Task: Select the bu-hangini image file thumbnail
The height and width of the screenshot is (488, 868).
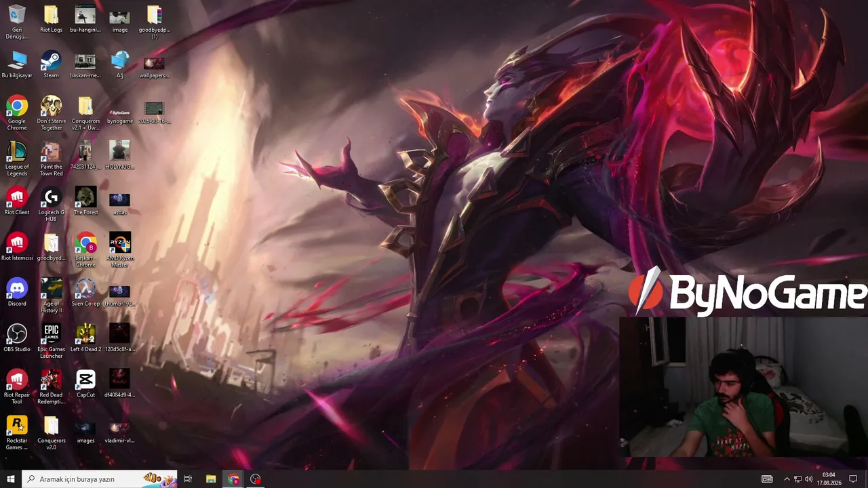Action: tap(85, 15)
